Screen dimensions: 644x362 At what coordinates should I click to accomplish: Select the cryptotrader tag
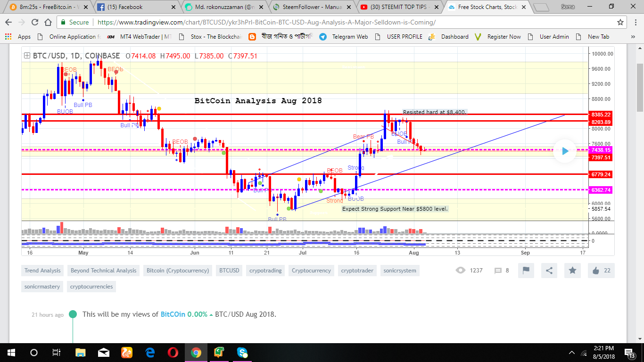357,271
